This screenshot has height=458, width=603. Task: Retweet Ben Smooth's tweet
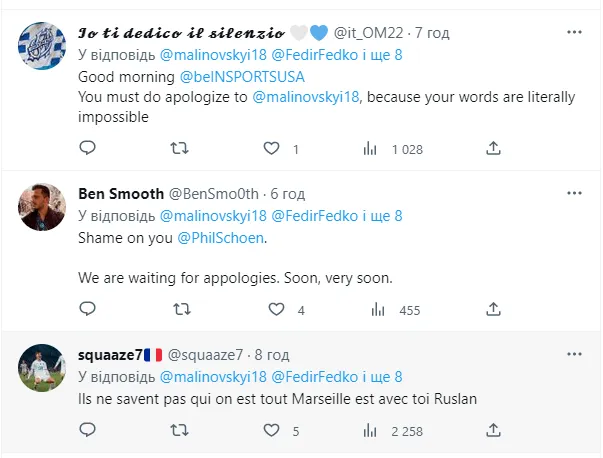click(x=180, y=310)
